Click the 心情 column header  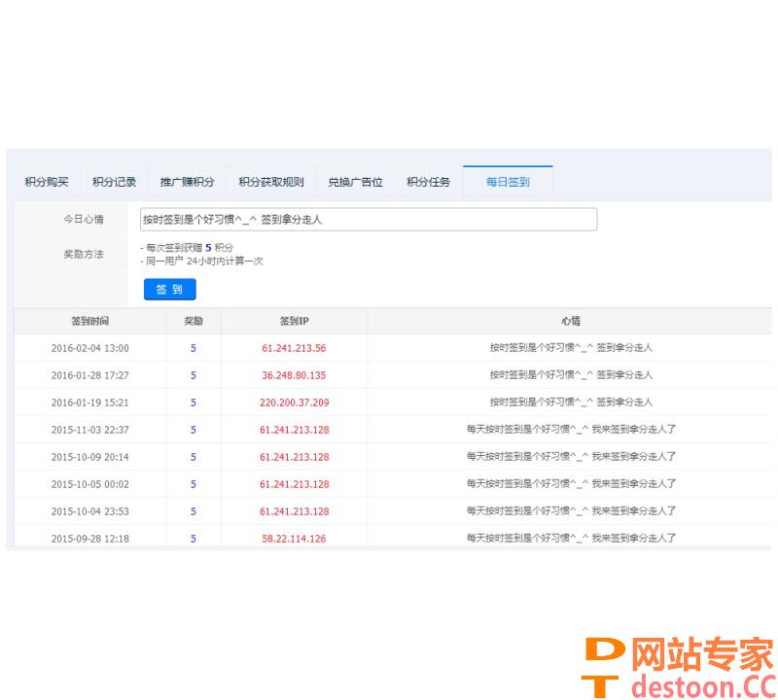point(570,321)
